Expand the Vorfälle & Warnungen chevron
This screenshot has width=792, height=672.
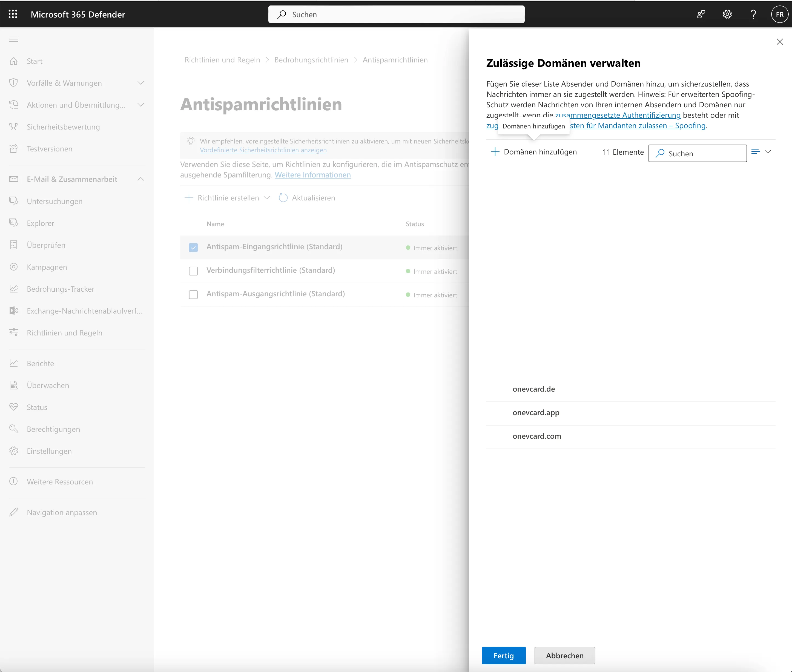pyautogui.click(x=140, y=83)
